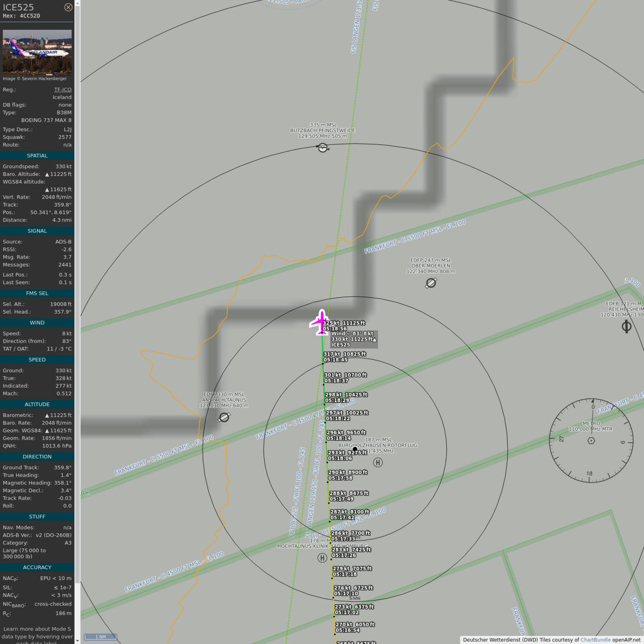Click the Burgholzhausen heliport H icon
This screenshot has height=644, width=644.
(x=378, y=462)
